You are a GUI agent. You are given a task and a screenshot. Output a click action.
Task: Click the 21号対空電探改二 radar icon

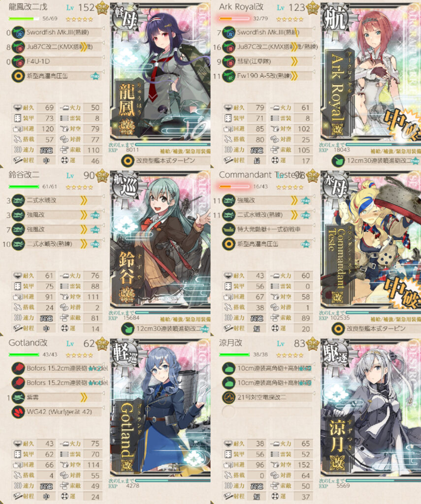pyautogui.click(x=228, y=397)
